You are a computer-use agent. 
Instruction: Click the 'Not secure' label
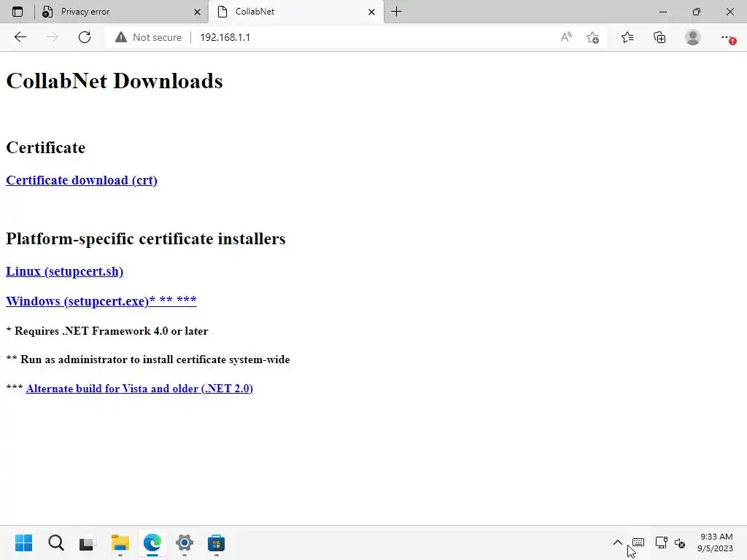[158, 37]
